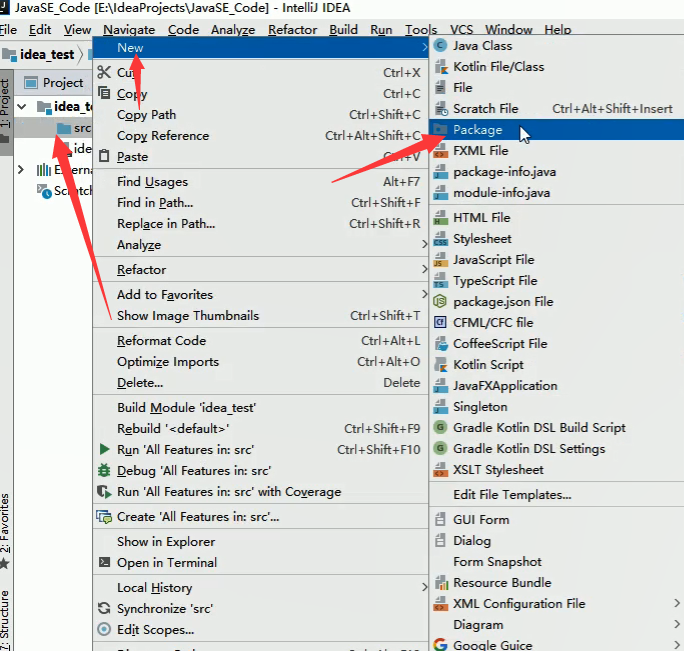This screenshot has height=651, width=684.
Task: Select package-info.java entry
Action: coord(556,171)
